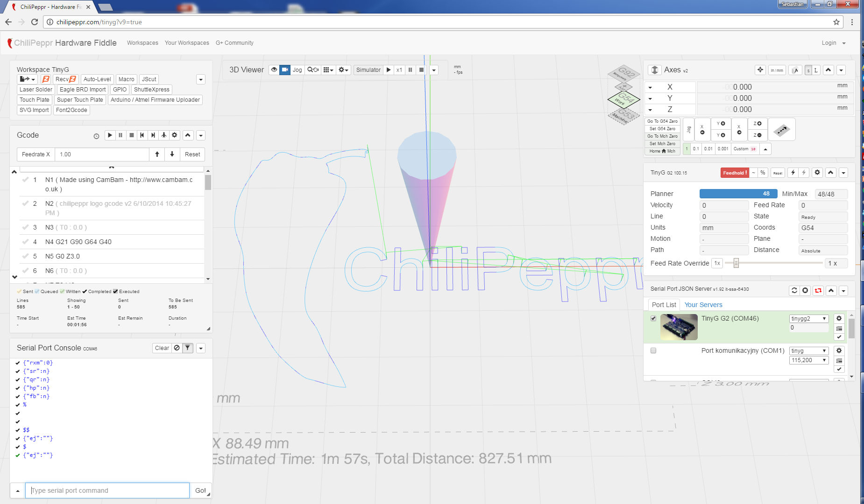Reset the Gcode feedrate multiplier
Viewport: 864px width, 504px height.
192,154
